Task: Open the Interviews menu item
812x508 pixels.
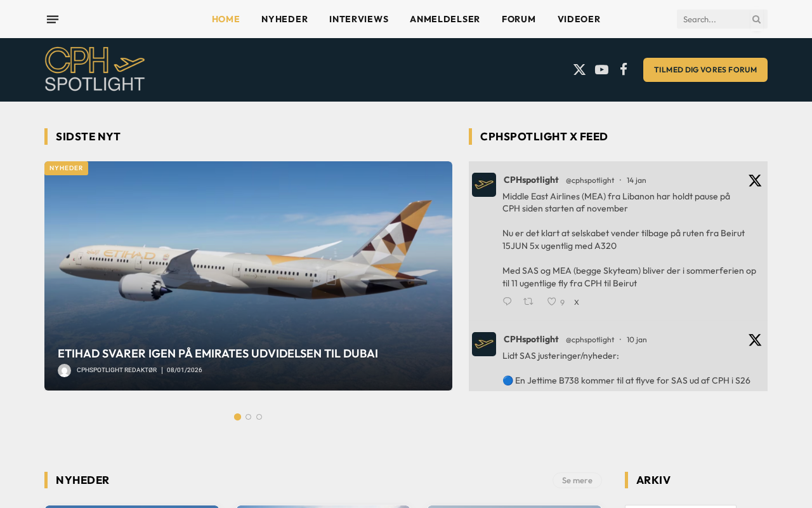Action: 359,19
